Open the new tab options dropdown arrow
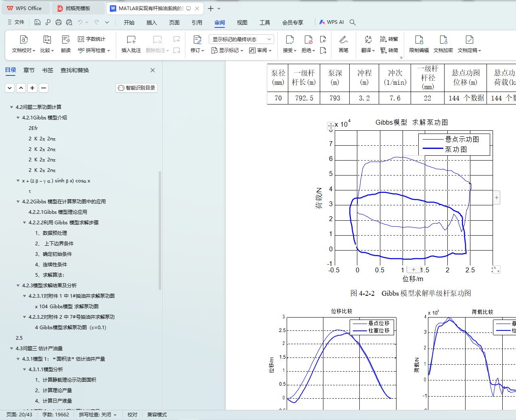Screen dimensions: 516x420 point(219,8)
